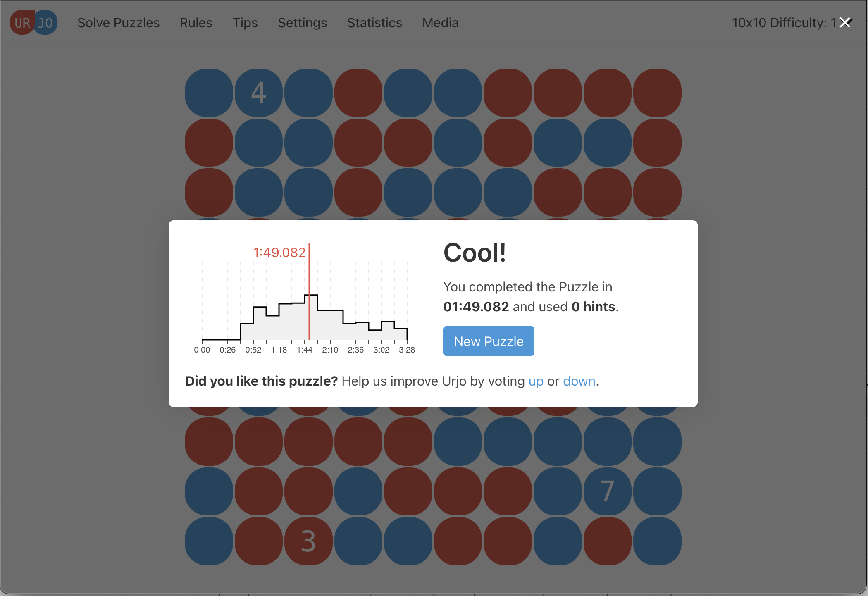Click the blue cell numbered 7
This screenshot has height=596, width=868.
tap(607, 491)
